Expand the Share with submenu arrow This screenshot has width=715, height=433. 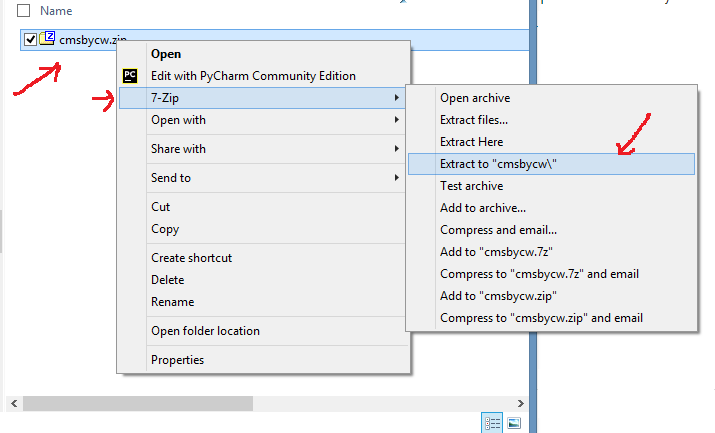[x=397, y=149]
